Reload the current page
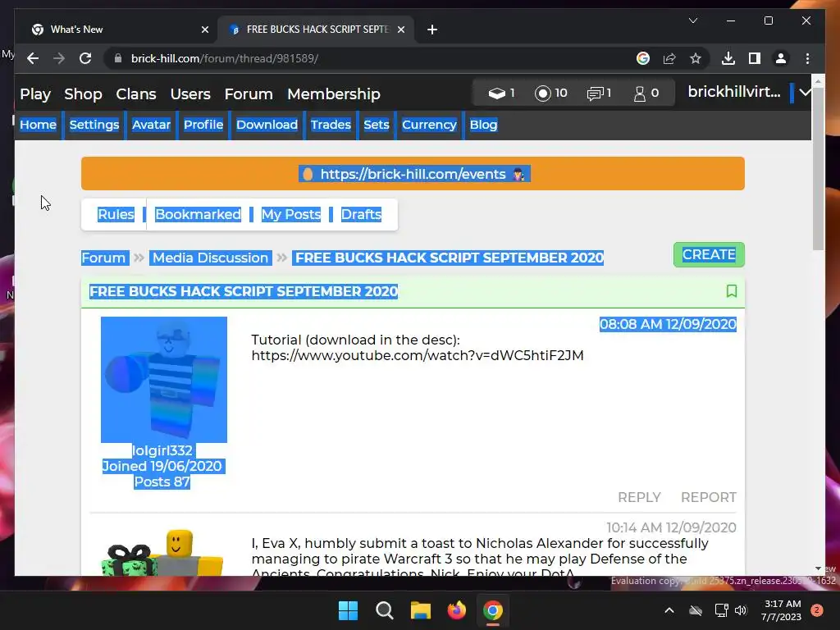Screen dimensions: 840x630 85,58
